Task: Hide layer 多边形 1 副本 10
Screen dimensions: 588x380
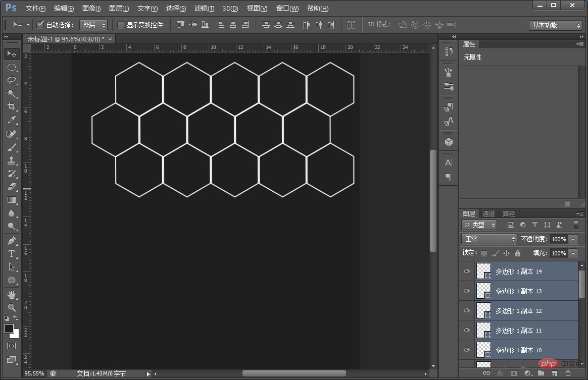Action: pos(467,350)
